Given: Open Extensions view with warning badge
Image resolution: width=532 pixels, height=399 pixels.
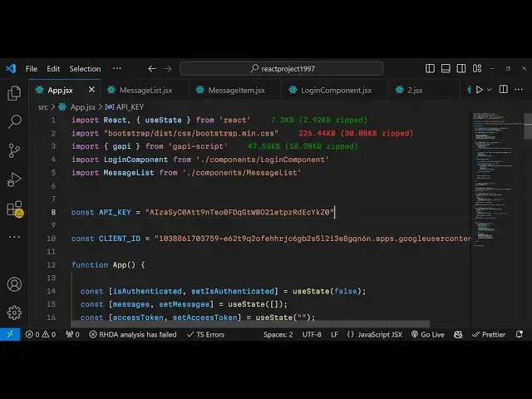Looking at the screenshot, I should coord(15,209).
